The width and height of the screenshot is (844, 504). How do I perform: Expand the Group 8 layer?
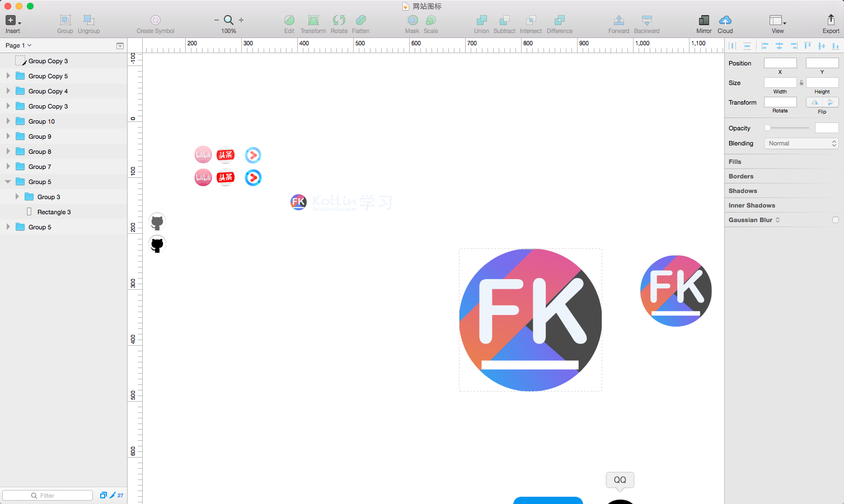(x=8, y=151)
